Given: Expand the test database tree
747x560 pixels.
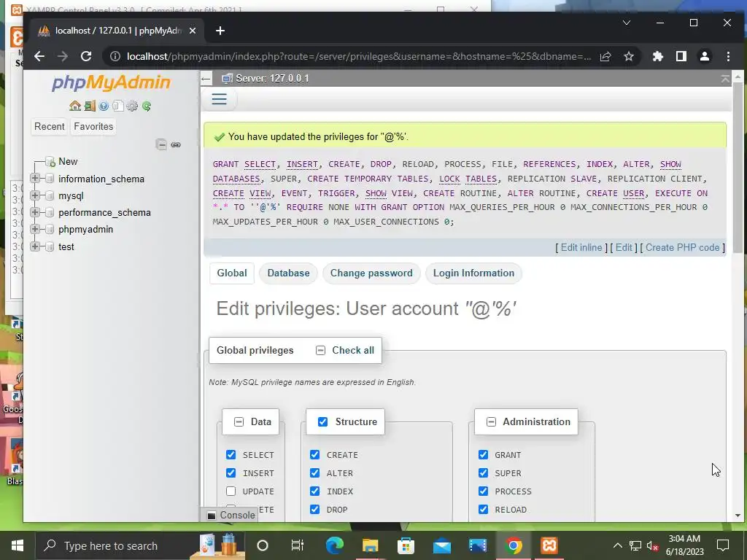Looking at the screenshot, I should click(x=35, y=246).
